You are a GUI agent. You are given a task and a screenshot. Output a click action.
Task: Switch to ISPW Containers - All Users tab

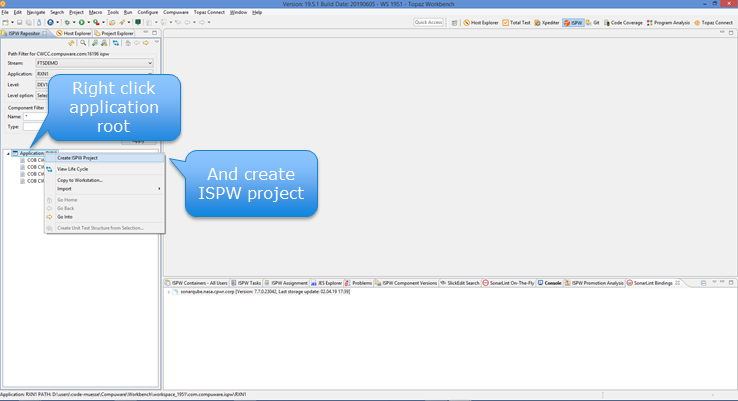[x=196, y=283]
